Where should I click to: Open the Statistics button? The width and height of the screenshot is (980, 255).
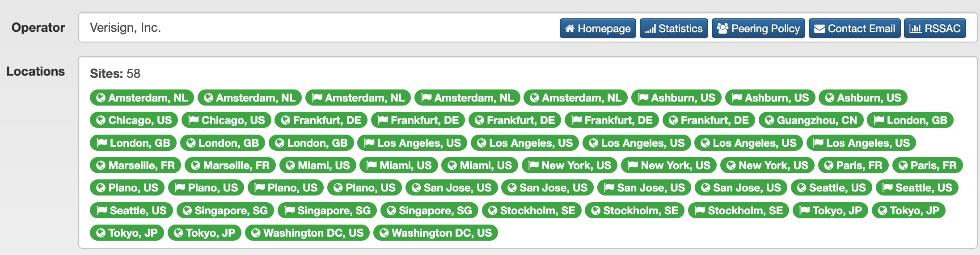pos(673,29)
